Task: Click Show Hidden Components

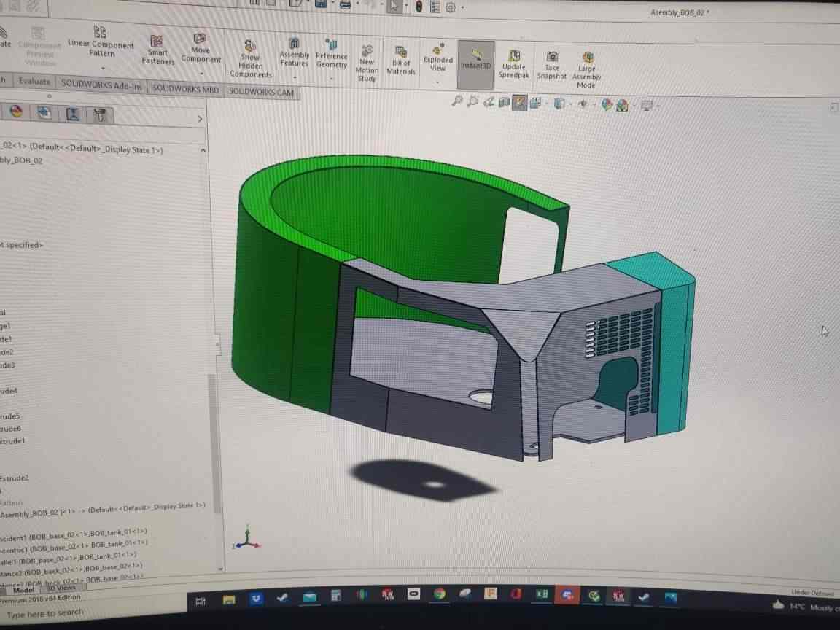Action: pyautogui.click(x=250, y=58)
